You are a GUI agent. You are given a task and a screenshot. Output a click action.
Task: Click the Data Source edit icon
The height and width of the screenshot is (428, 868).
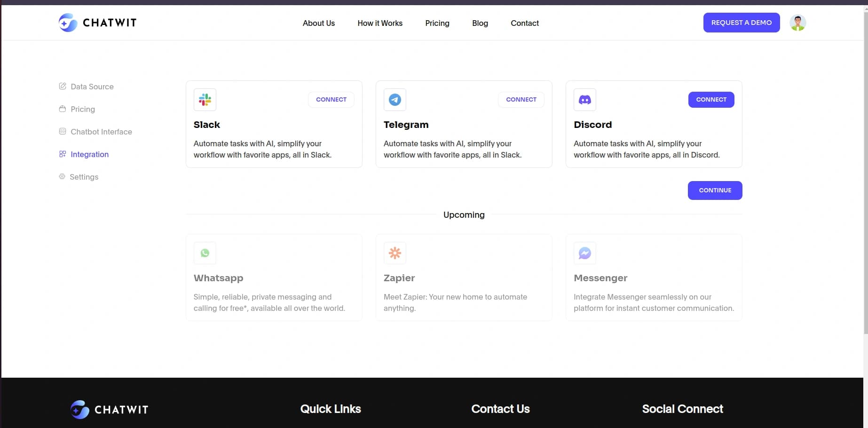pos(63,86)
